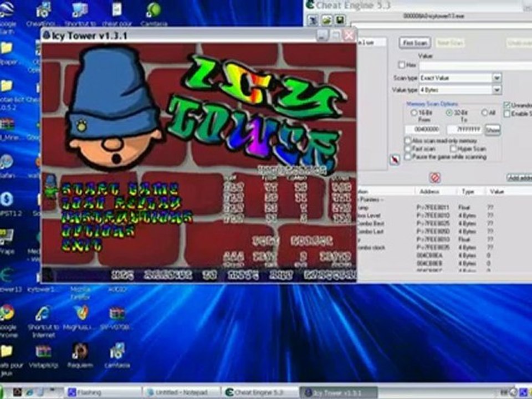The image size is (532, 399).
Task: Toggle the Fast scan checkbox
Action: [x=408, y=149]
